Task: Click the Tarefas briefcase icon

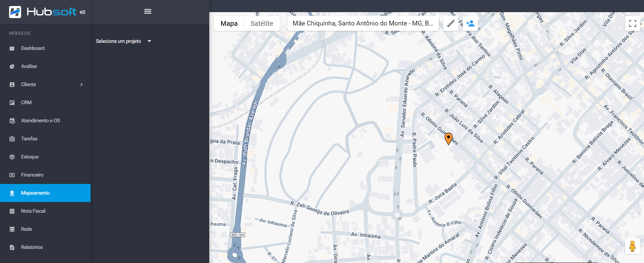Action: 12,139
